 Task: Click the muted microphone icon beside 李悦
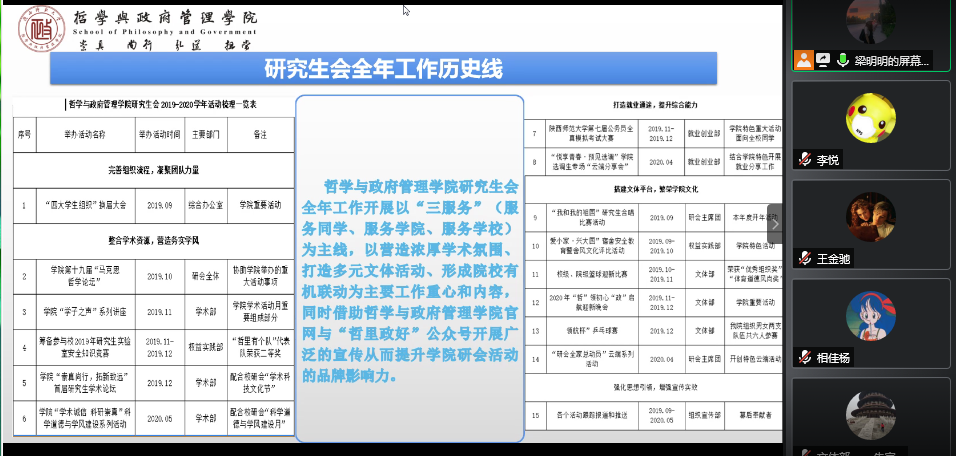point(805,160)
